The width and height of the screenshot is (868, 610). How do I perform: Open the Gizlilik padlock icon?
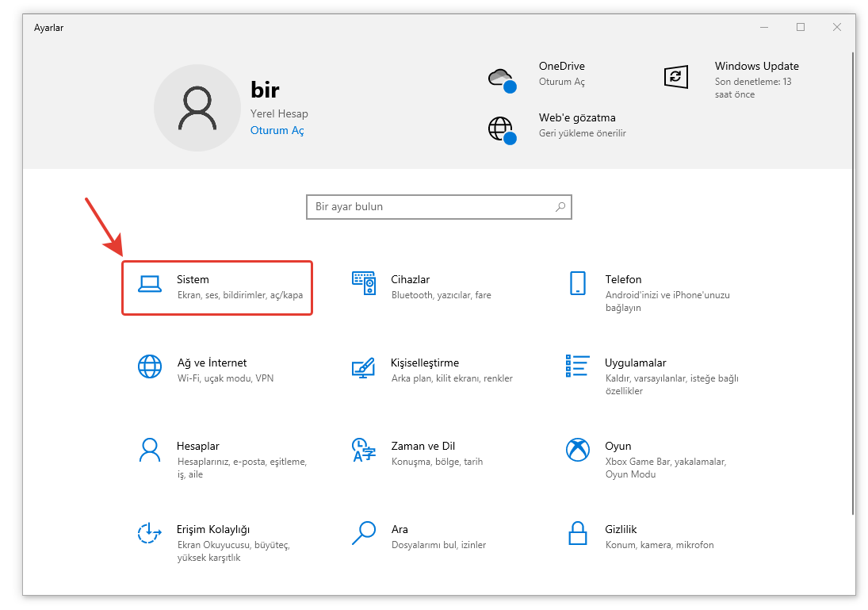point(577,533)
